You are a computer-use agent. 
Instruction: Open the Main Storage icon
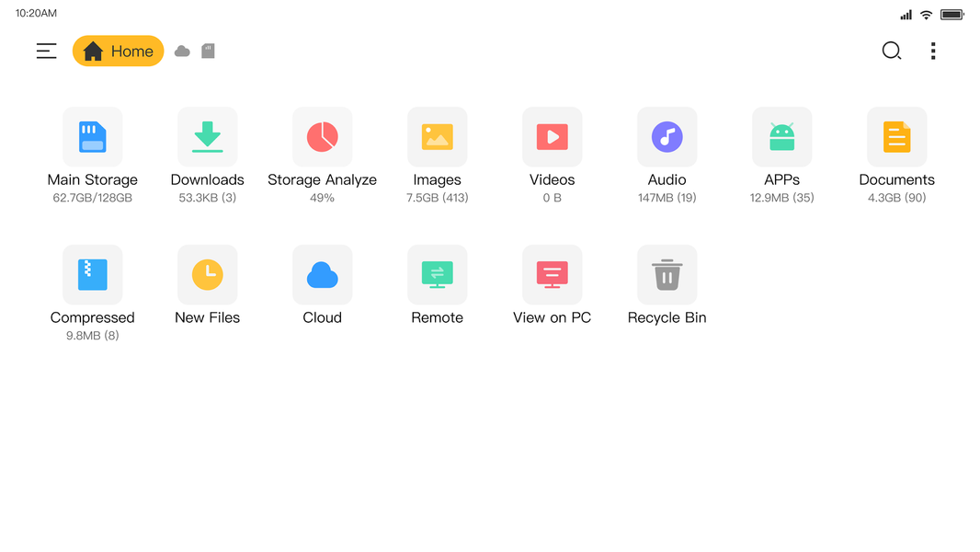tap(92, 136)
